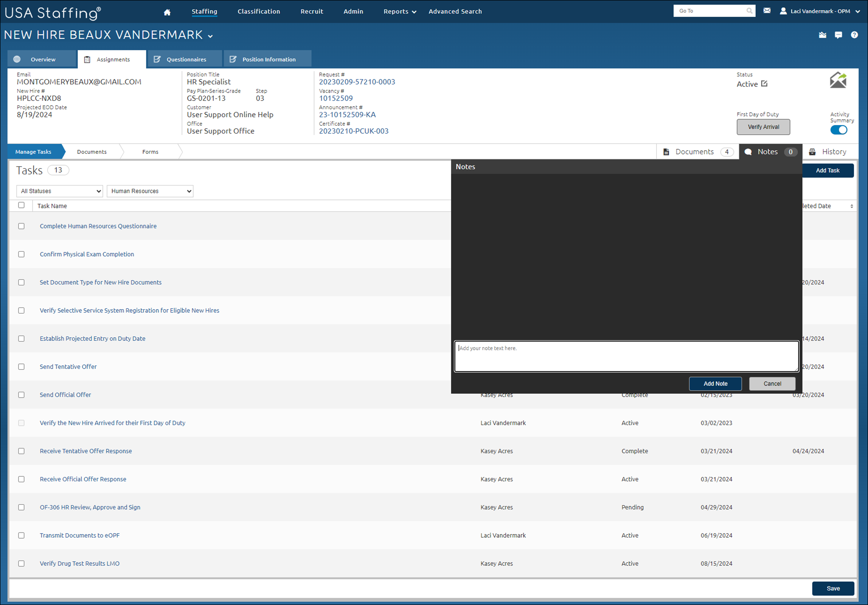Sort by the Completed Date column arrows
This screenshot has width=868, height=605.
(x=851, y=206)
